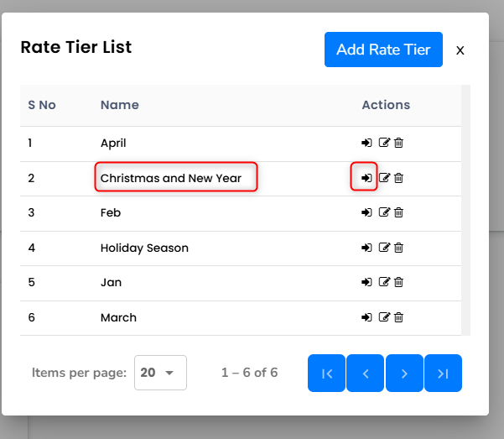Click the login arrow icon for April
Screen dimensions: 504x439
(366, 143)
